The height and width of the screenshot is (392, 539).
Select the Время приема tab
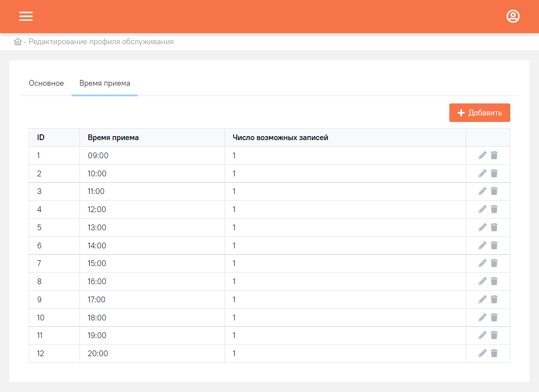click(105, 83)
